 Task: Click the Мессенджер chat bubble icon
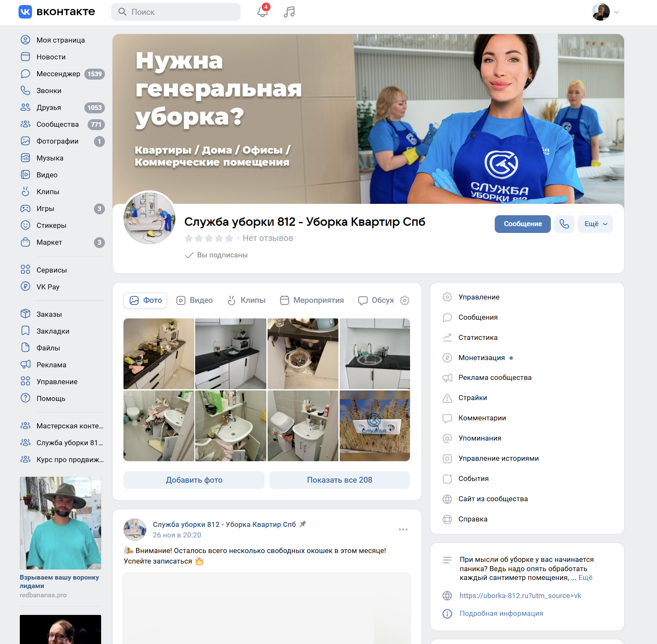coord(25,74)
